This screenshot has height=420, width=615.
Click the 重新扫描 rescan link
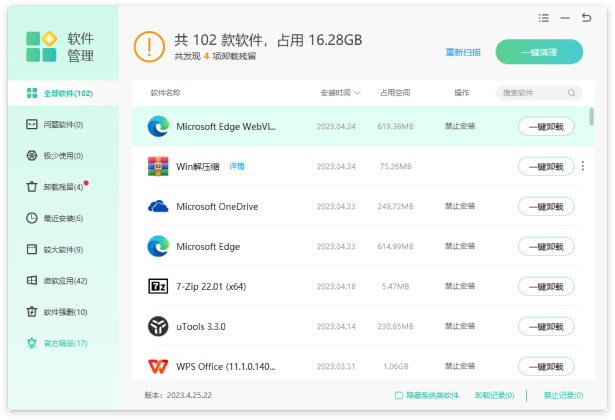tap(462, 52)
